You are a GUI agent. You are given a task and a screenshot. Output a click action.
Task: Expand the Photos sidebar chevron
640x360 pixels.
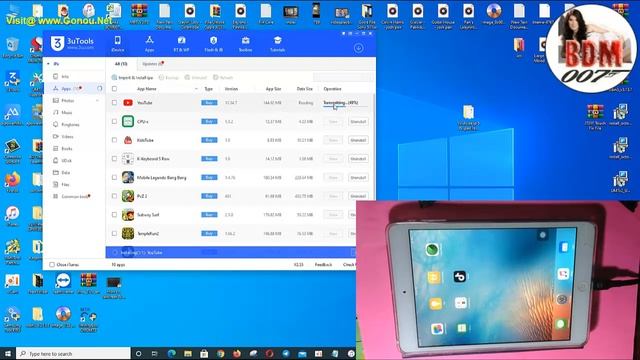98,100
